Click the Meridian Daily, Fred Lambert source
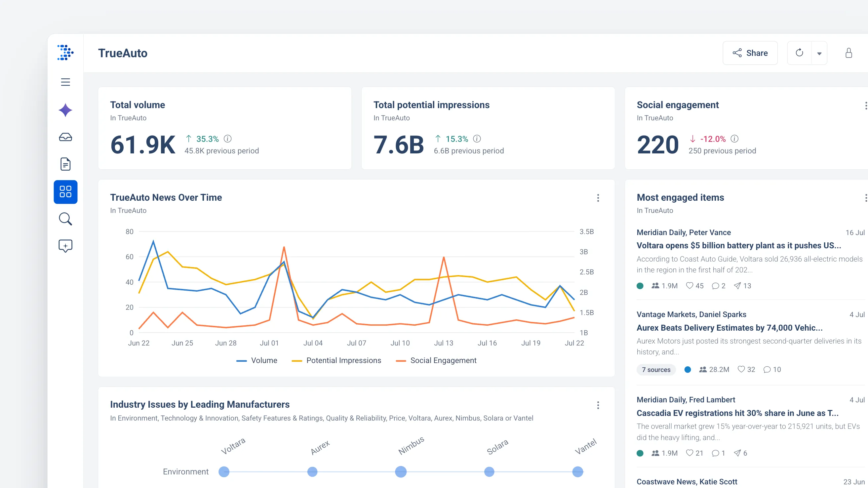This screenshot has width=868, height=488. [686, 400]
